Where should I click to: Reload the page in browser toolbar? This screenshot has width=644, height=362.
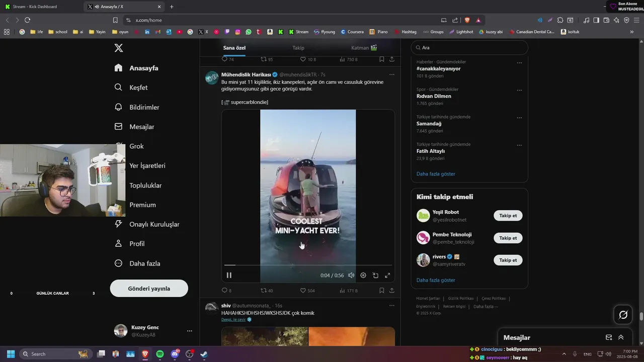pyautogui.click(x=27, y=20)
